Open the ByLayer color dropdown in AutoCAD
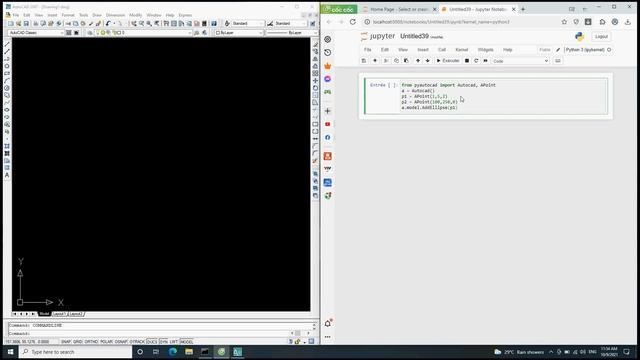640x360 pixels. [x=239, y=33]
